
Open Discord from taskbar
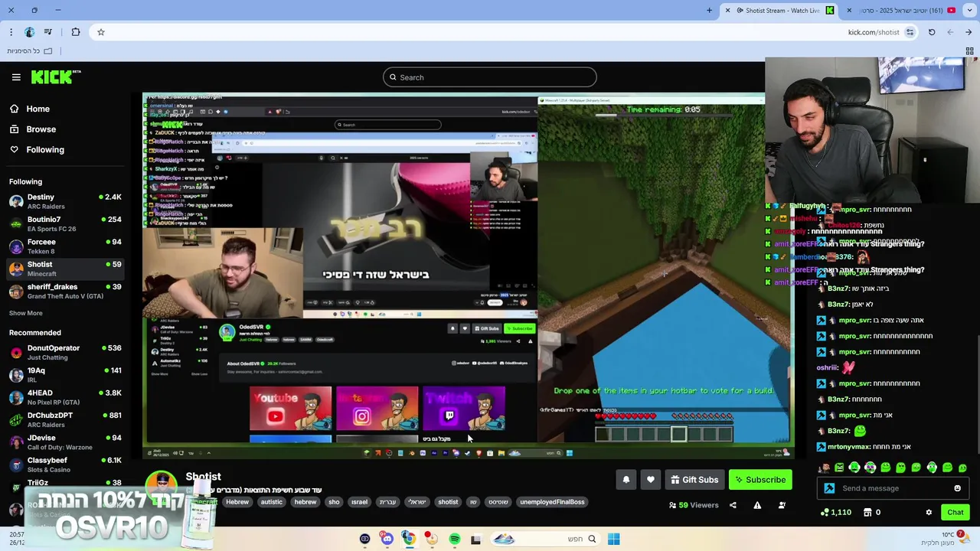[x=387, y=540]
